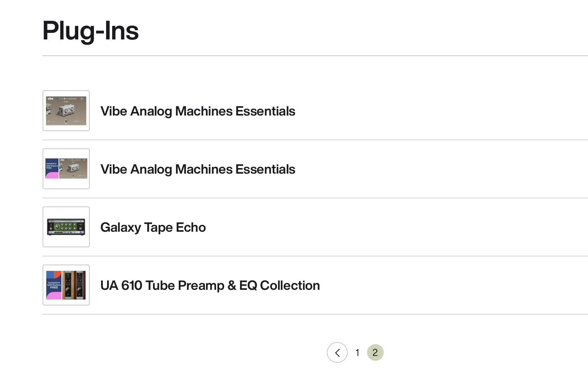This screenshot has width=588, height=368.
Task: Go to the previous page arrow
Action: (x=337, y=352)
